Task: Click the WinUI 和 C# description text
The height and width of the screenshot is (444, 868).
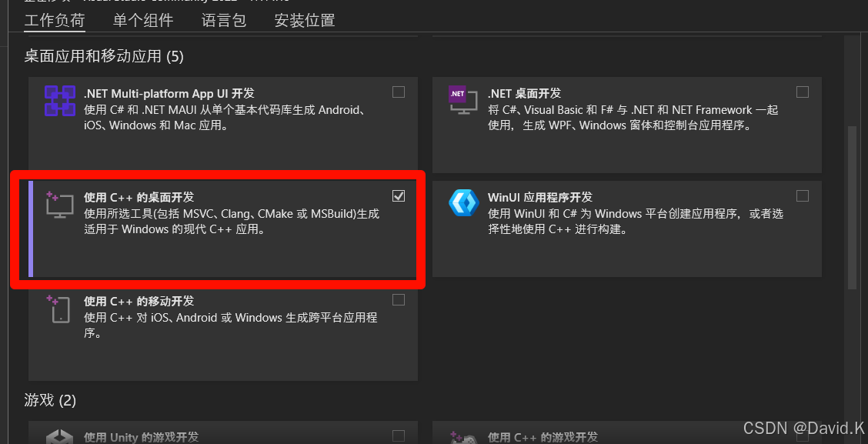Action: pyautogui.click(x=635, y=222)
